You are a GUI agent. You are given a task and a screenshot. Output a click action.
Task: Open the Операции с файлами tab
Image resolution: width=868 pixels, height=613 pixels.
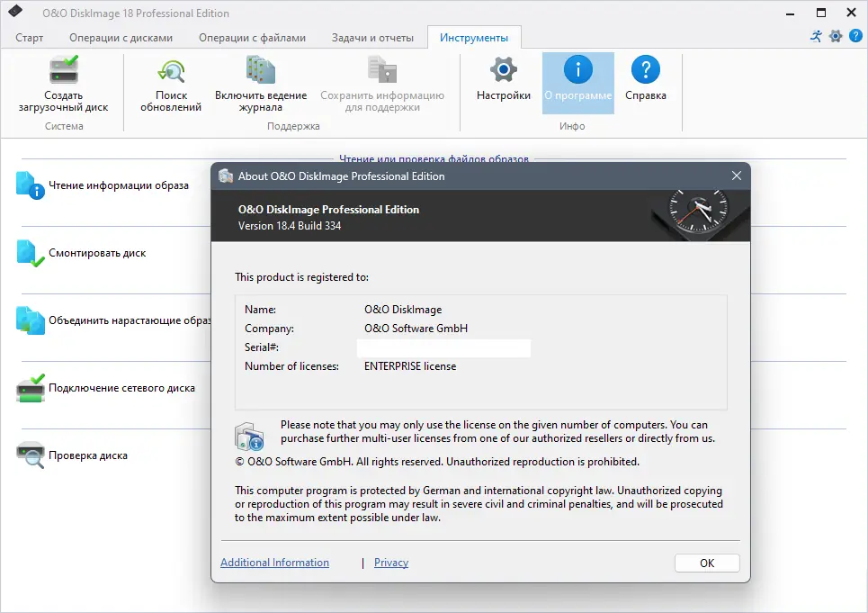click(253, 38)
